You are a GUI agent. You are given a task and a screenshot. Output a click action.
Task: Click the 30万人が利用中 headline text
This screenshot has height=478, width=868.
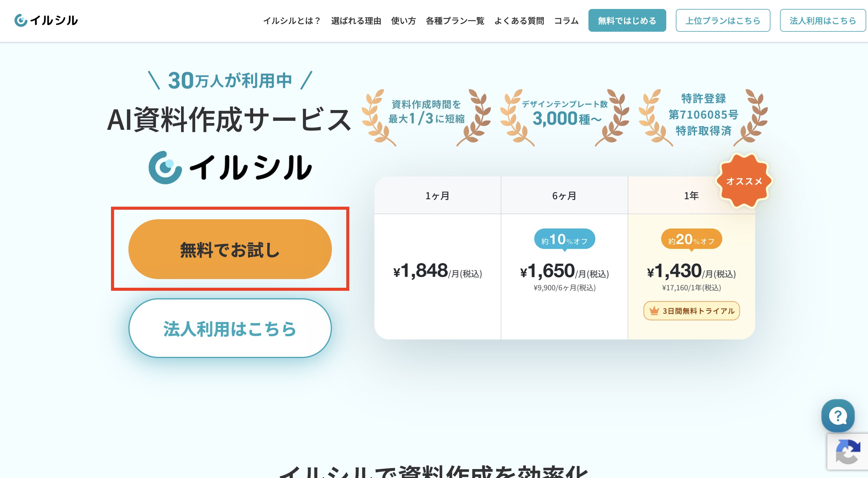[x=230, y=80]
